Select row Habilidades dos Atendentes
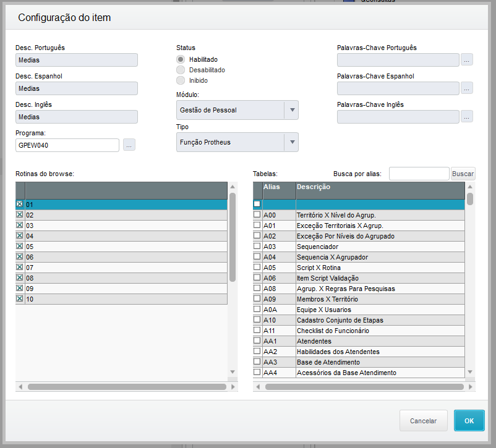 [x=359, y=351]
